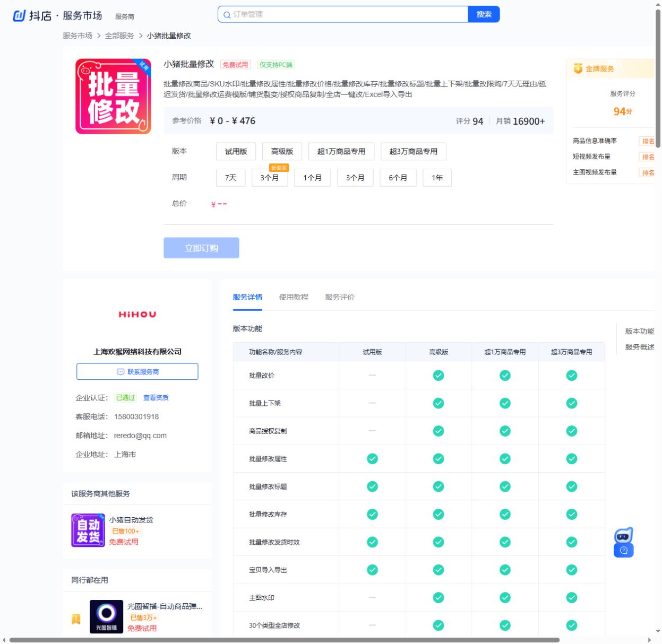Click the 批量修改库存 高级版 checkmark
Viewport: 662px width, 644px height.
(439, 515)
